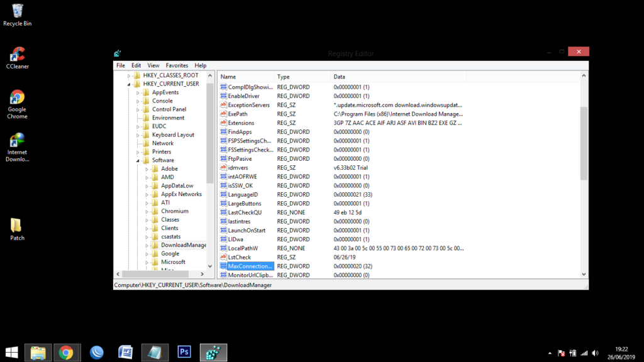Expand the Adobe key under Software

point(147,169)
